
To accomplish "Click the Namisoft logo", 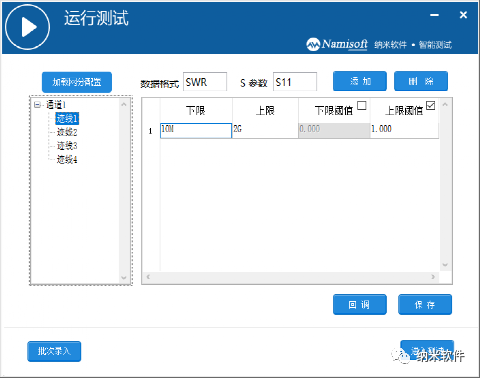I will tap(337, 44).
